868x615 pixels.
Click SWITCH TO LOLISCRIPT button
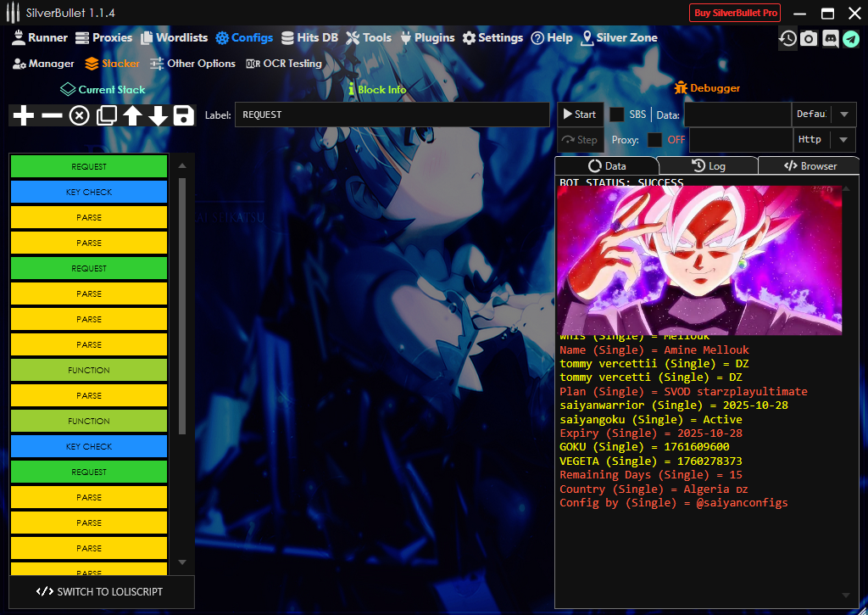[x=102, y=592]
